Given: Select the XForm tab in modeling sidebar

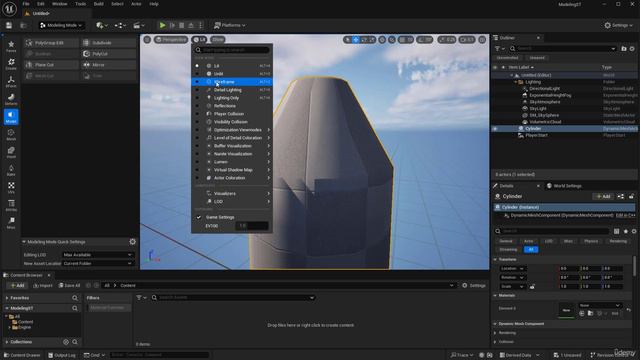Looking at the screenshot, I should [x=11, y=82].
